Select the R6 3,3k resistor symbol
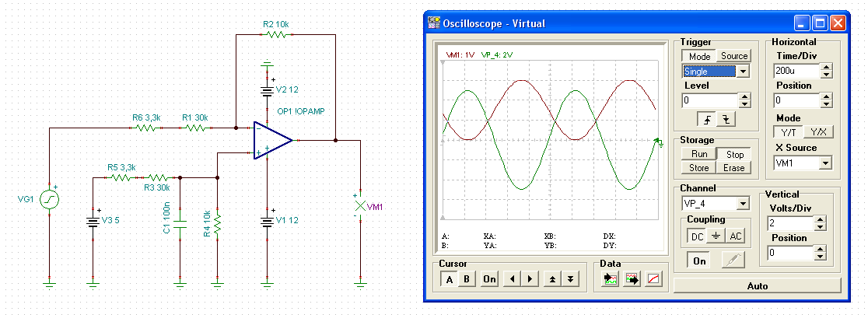This screenshot has width=868, height=315. pos(146,128)
